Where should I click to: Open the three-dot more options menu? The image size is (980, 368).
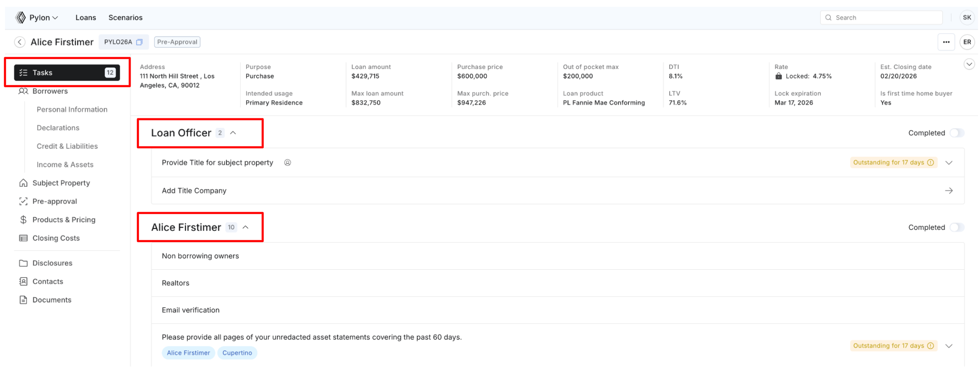coord(946,42)
